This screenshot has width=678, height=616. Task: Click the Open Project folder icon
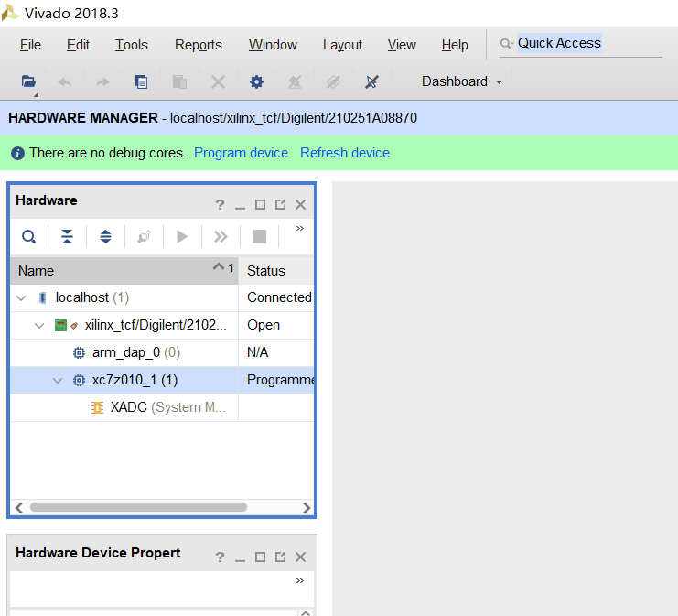point(28,81)
